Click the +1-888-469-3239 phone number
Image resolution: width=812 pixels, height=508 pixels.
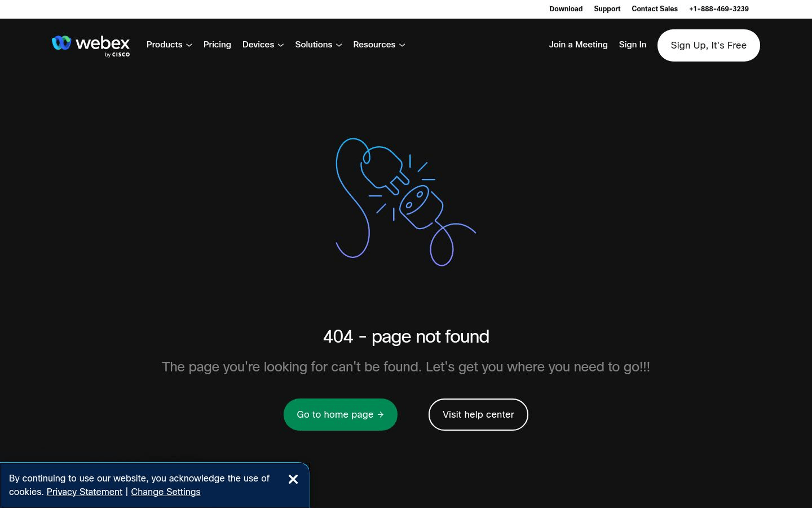718,9
